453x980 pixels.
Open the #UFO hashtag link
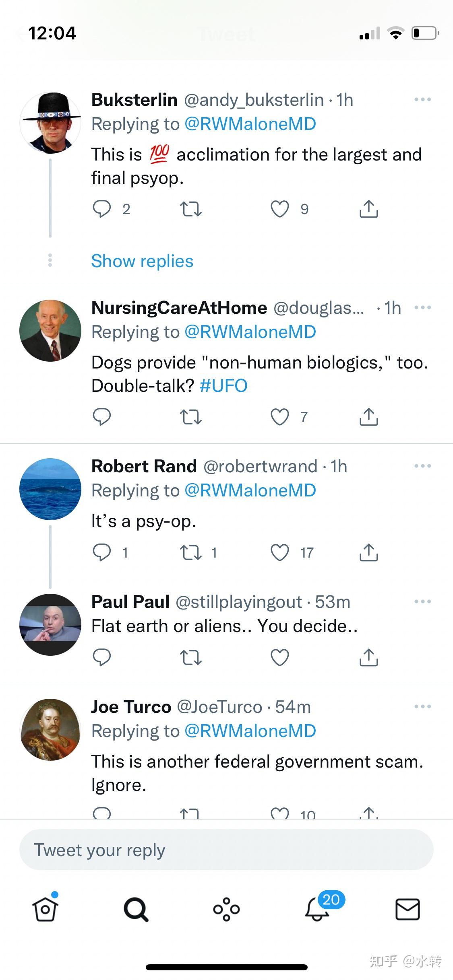[x=223, y=386]
